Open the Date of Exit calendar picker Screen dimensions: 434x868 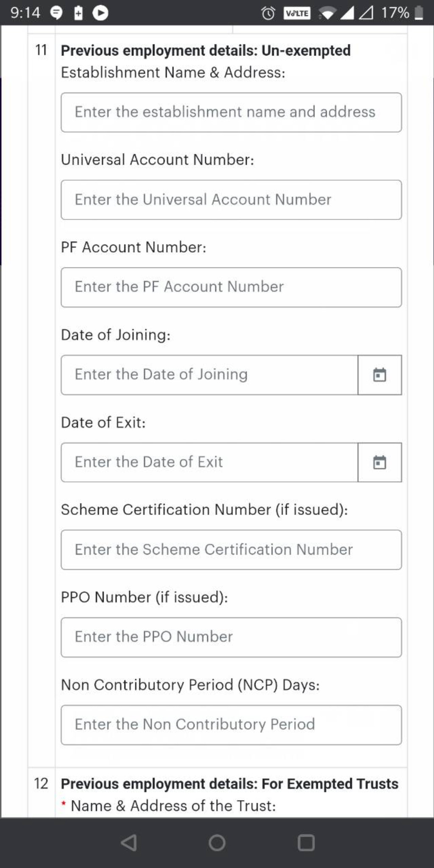pyautogui.click(x=380, y=462)
